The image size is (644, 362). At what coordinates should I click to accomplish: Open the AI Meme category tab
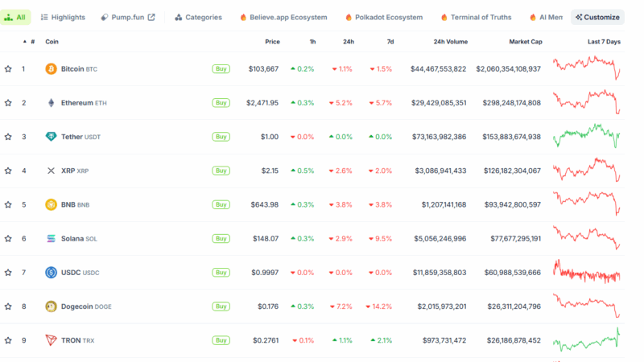point(546,17)
